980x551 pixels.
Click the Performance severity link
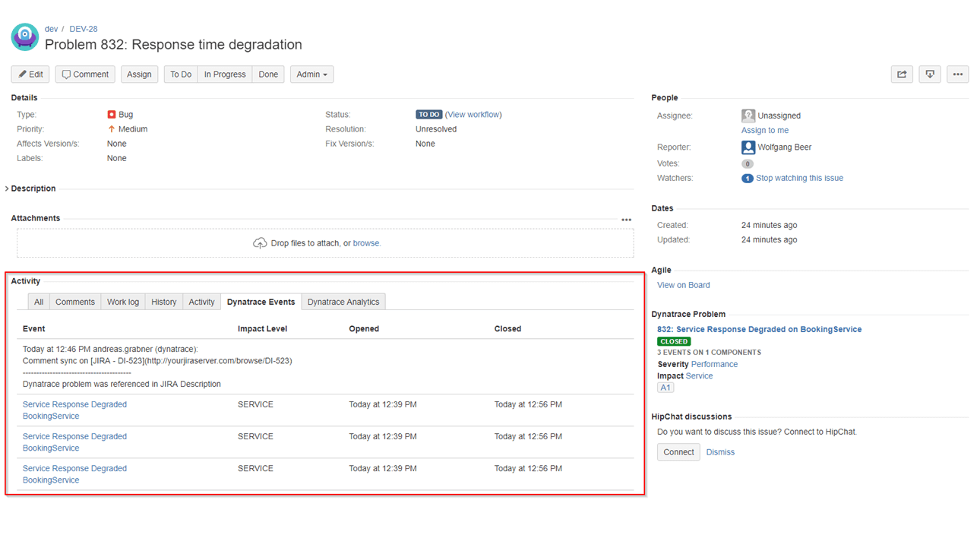point(714,364)
